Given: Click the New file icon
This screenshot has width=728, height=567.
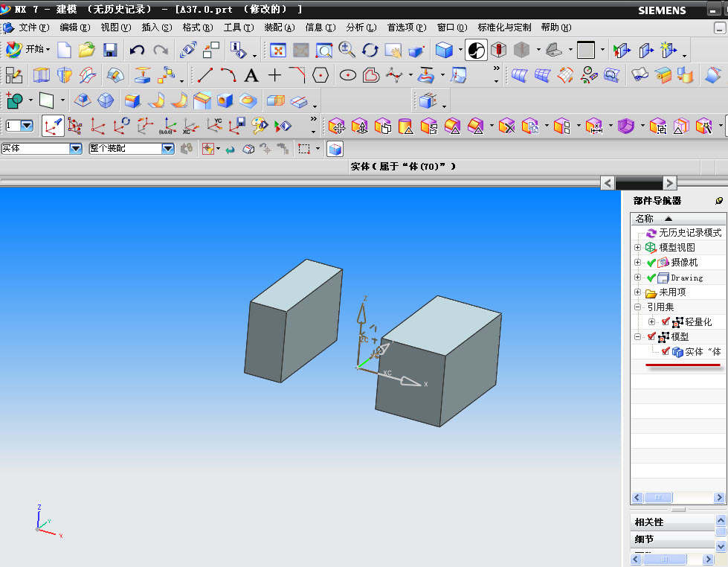Looking at the screenshot, I should point(64,50).
